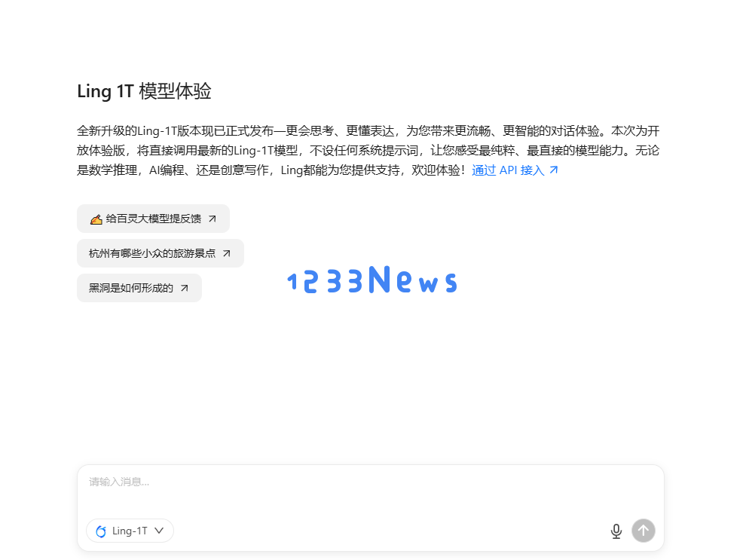
Task: Select the Ling-1T label in the model picker
Action: coord(130,531)
